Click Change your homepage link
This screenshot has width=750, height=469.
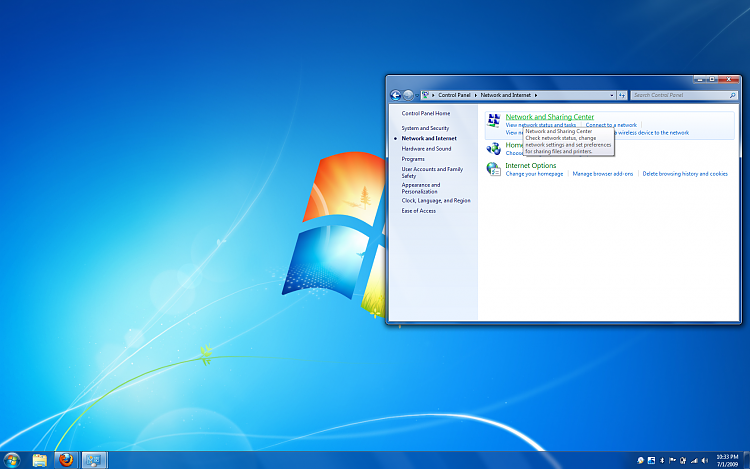534,174
